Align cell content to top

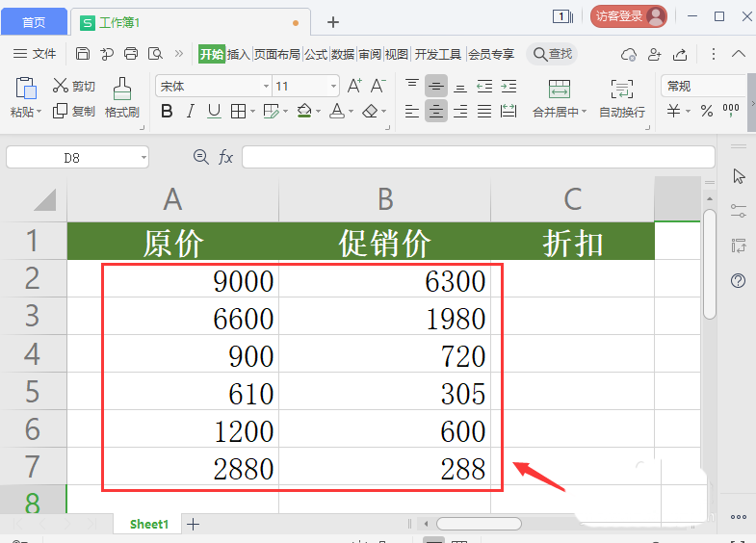pyautogui.click(x=412, y=86)
